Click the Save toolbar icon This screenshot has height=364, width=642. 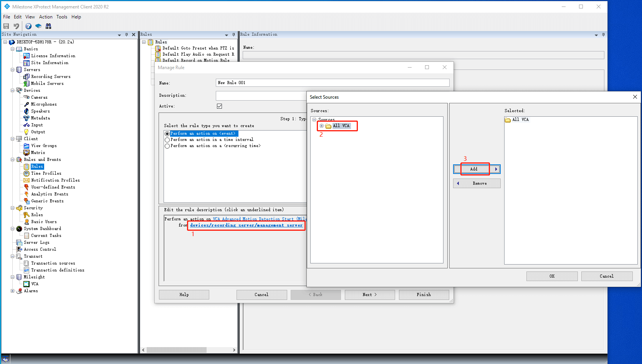[x=6, y=26]
